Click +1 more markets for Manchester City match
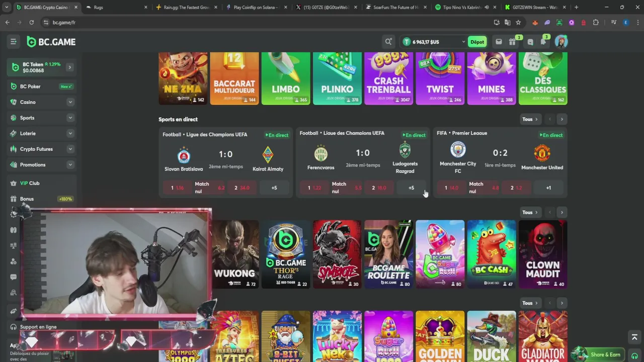This screenshot has height=362, width=644. point(548,188)
